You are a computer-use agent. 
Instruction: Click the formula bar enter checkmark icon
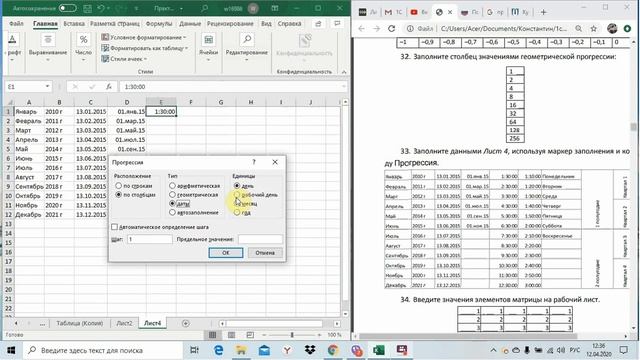(x=92, y=87)
